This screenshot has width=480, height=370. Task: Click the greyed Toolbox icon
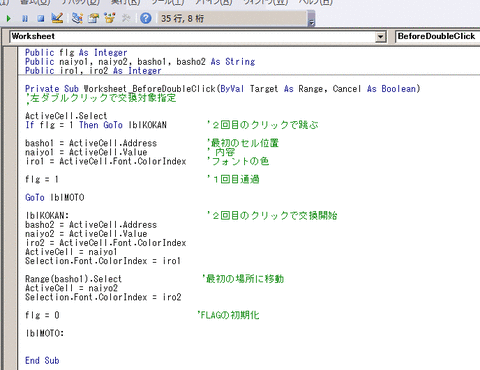point(126,18)
